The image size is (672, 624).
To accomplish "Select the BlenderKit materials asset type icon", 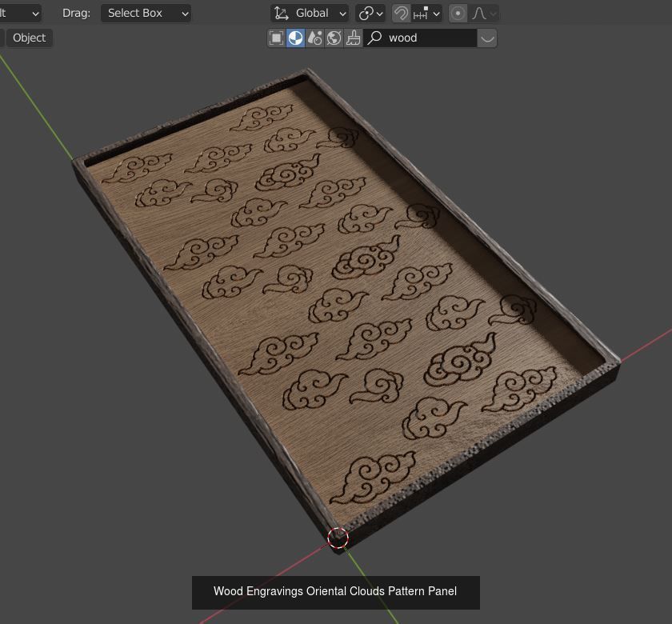I will tap(295, 38).
